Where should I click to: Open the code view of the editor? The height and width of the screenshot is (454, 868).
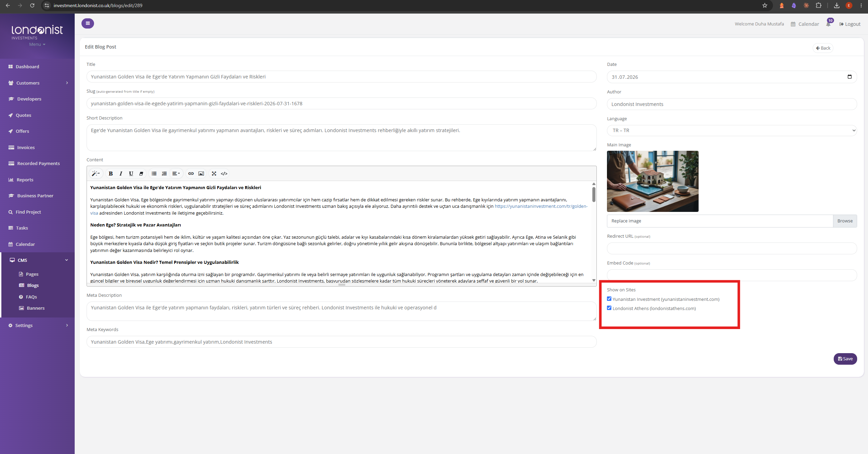point(224,174)
